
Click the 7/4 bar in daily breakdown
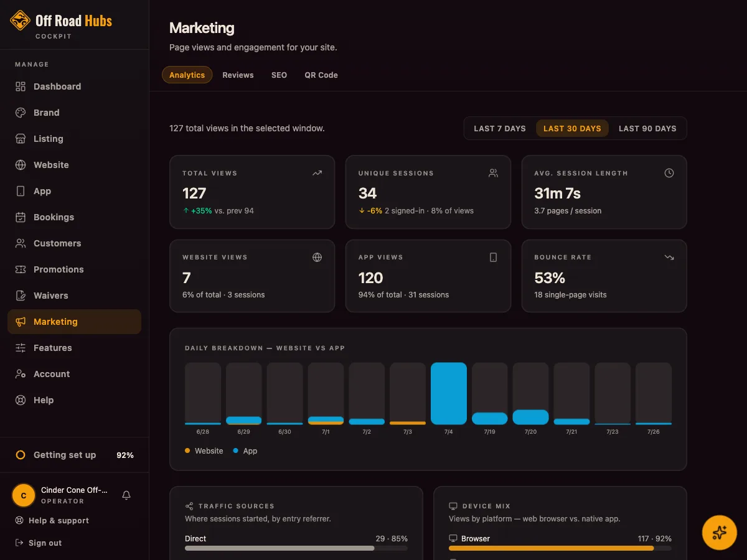click(449, 393)
